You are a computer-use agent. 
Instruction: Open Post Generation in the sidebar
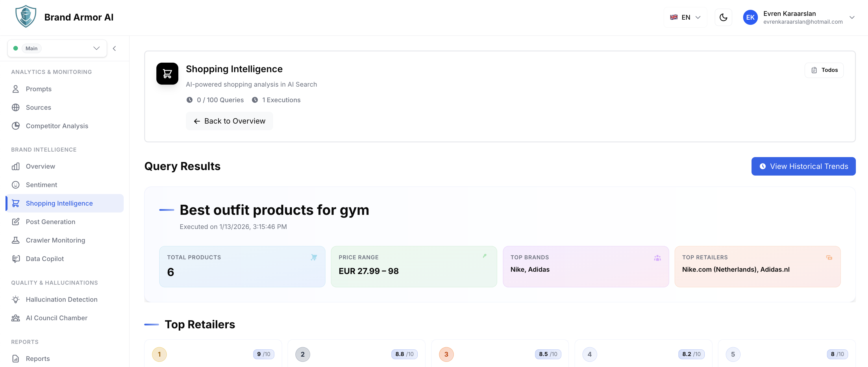[x=51, y=221]
